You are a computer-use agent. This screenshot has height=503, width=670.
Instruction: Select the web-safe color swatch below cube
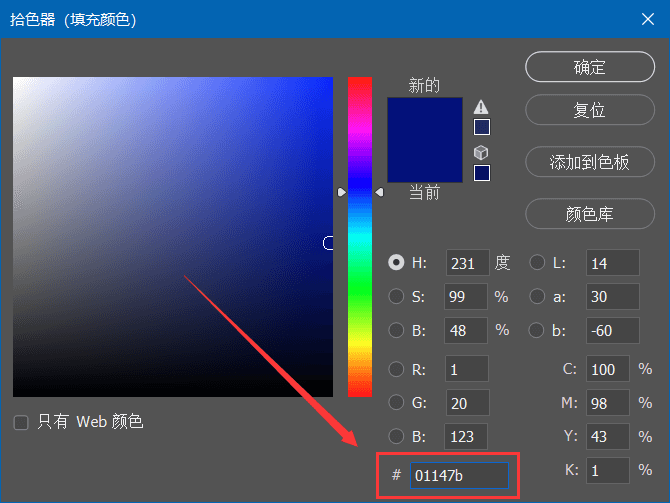click(482, 173)
